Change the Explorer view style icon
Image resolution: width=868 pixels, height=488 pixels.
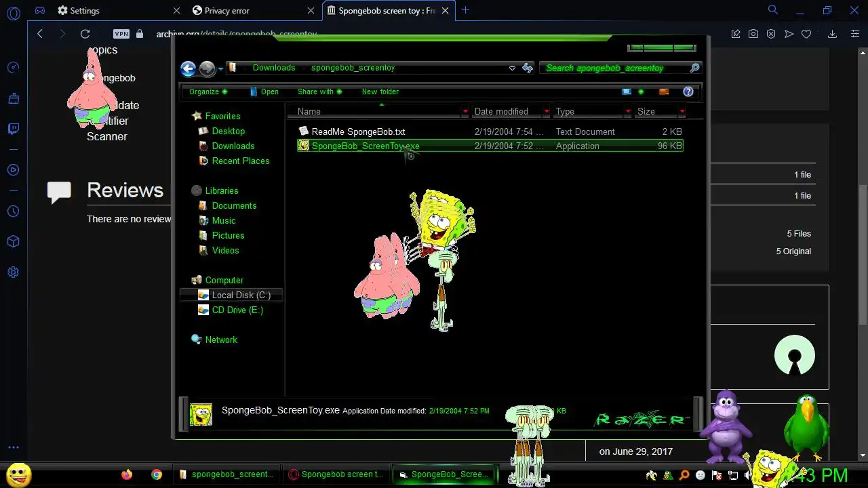627,91
